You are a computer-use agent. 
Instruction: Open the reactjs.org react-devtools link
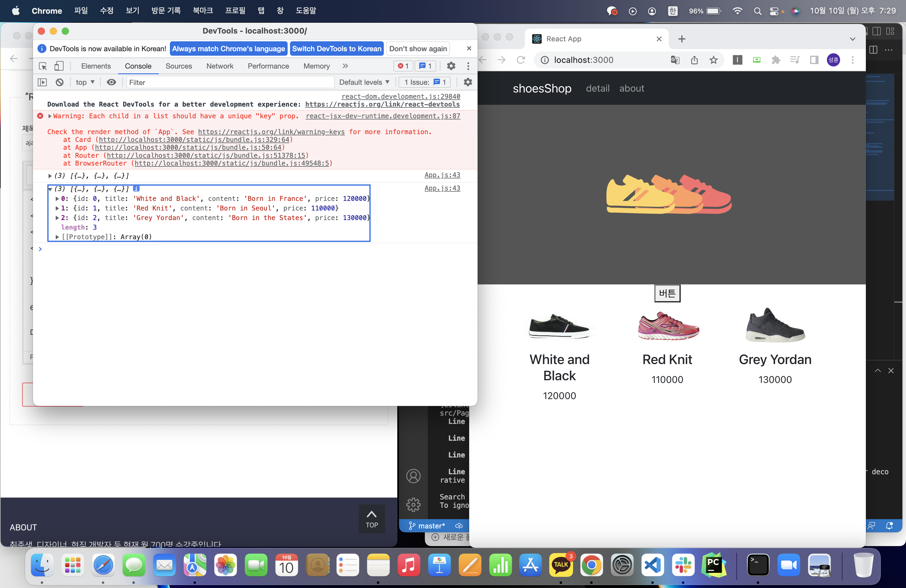(382, 104)
